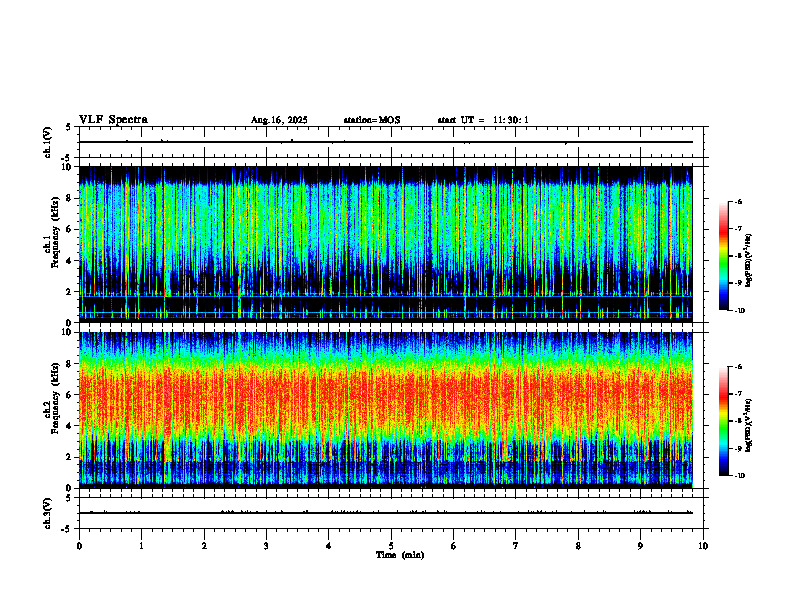792x612 pixels.
Task: Click the -9 label on ch.2 color scale
Action: 738,448
